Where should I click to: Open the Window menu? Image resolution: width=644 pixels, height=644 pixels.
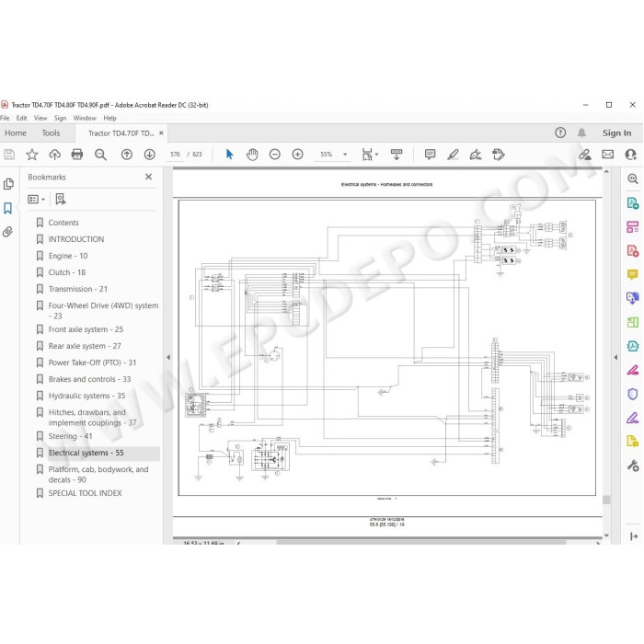click(x=85, y=119)
